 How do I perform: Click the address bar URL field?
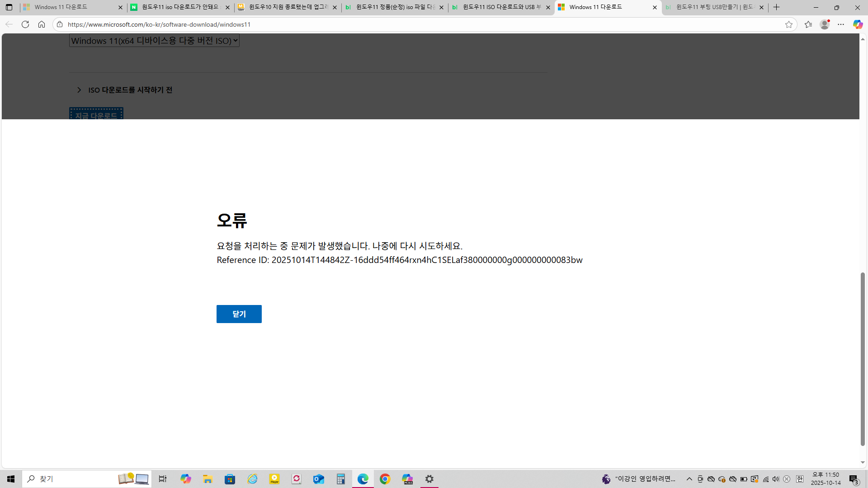425,24
